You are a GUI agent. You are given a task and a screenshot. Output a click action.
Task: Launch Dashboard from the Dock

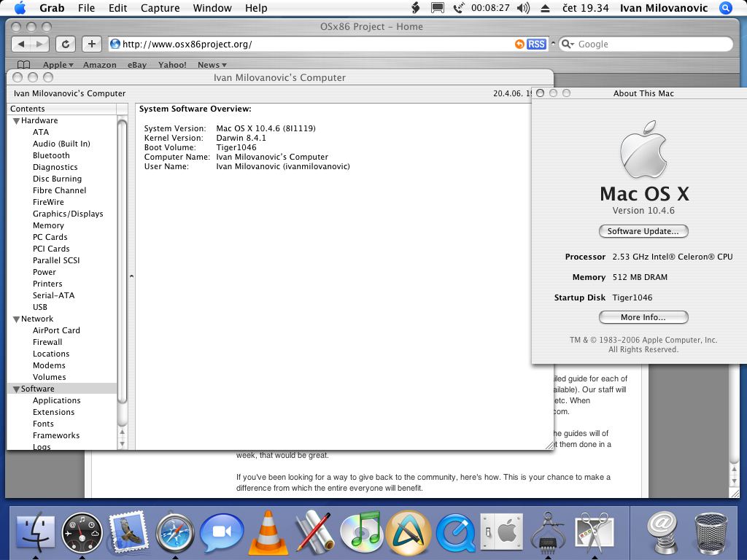[82, 532]
